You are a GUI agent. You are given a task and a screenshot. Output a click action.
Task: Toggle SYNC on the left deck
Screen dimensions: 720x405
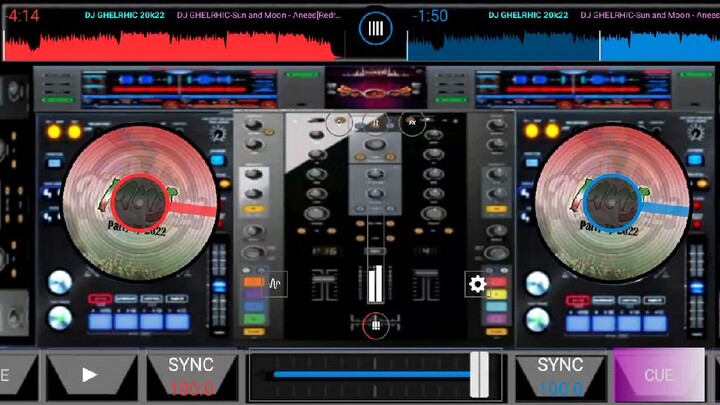coord(191,376)
